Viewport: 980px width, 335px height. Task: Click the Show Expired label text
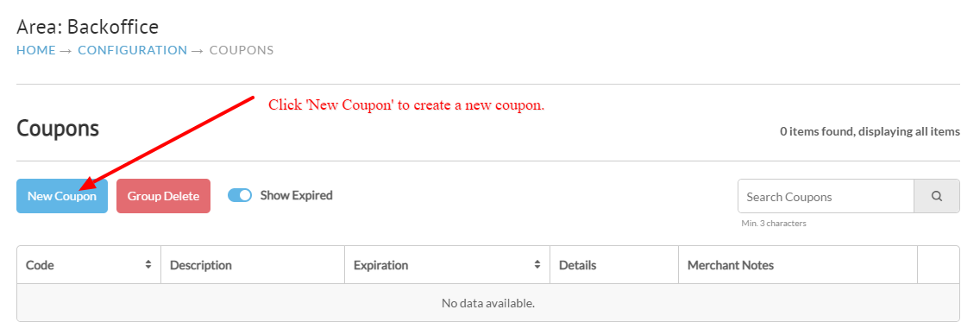pyautogui.click(x=296, y=195)
